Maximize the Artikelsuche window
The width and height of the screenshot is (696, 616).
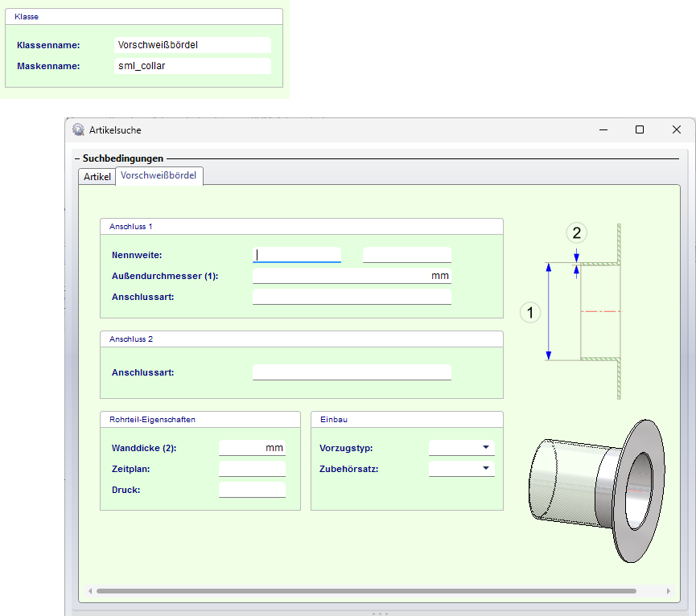point(640,129)
